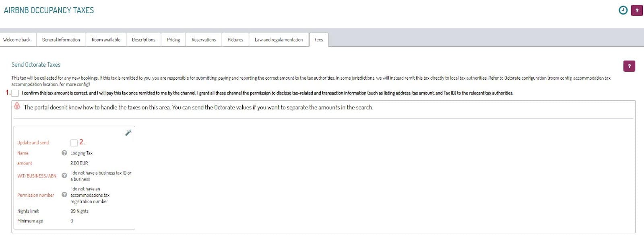Open help for Send Octorate Taxes section
This screenshot has width=644, height=243.
pyautogui.click(x=629, y=66)
